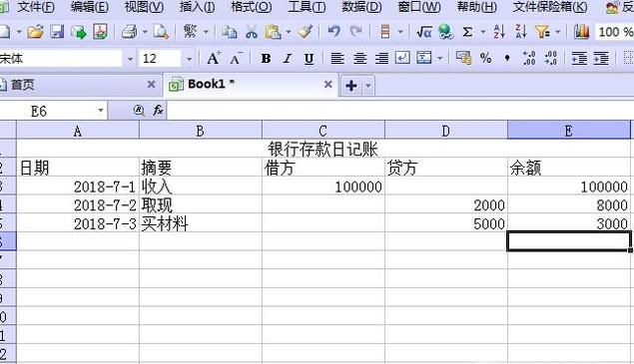Increase font size with the large A icon
This screenshot has height=364, width=634.
pos(214,59)
